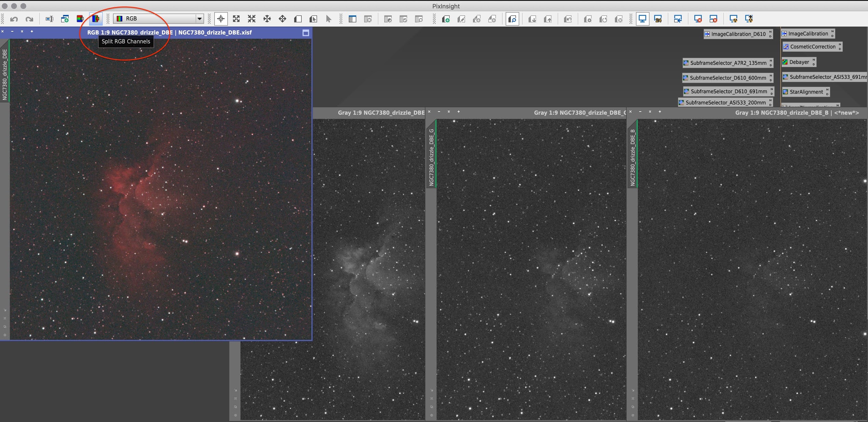This screenshot has width=868, height=422.
Task: Open the RGB channel display dropdown
Action: pyautogui.click(x=199, y=19)
